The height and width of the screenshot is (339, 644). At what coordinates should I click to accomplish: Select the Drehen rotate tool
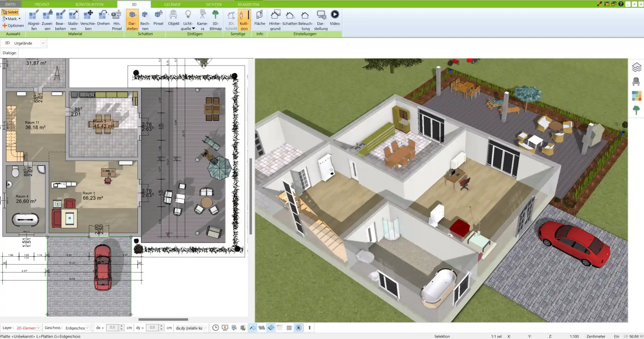(x=103, y=18)
